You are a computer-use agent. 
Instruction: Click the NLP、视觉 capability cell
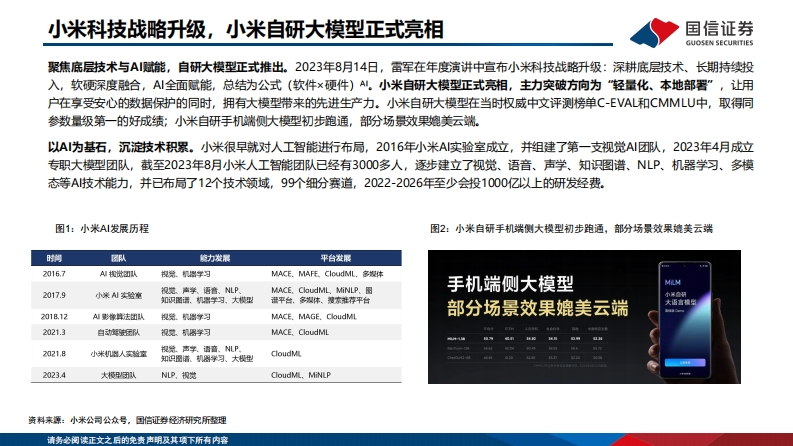[x=179, y=375]
